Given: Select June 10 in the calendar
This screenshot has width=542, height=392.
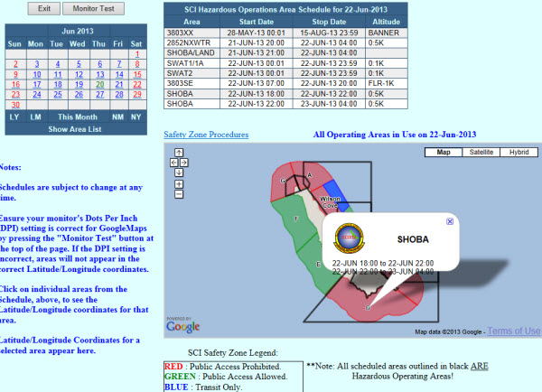Looking at the screenshot, I should point(37,74).
